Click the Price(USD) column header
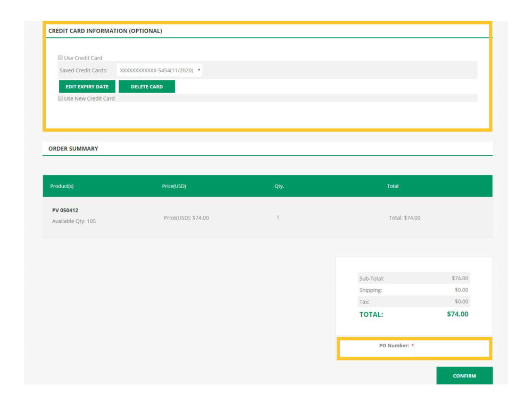Viewport: 532px width, 411px height. click(x=174, y=186)
